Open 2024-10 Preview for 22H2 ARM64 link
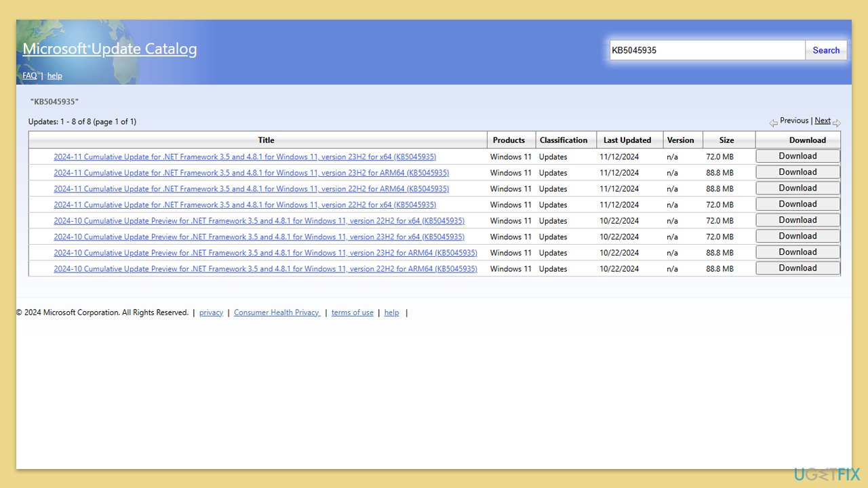This screenshot has height=488, width=868. [x=266, y=269]
